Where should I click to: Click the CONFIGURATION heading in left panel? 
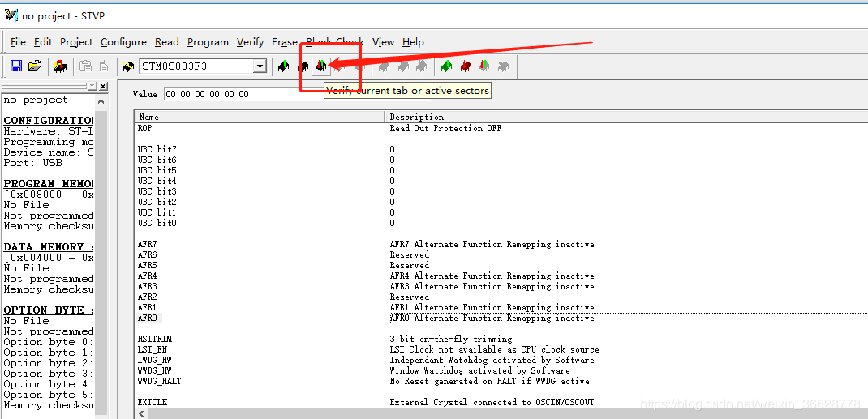click(x=49, y=121)
